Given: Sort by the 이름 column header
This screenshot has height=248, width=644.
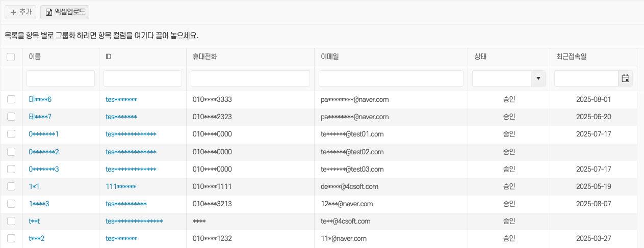Looking at the screenshot, I should [35, 57].
